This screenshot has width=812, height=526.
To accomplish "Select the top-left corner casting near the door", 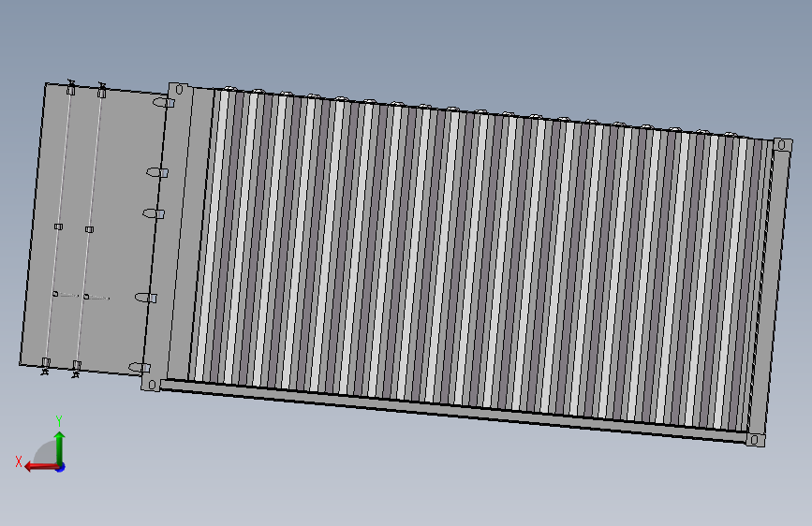I will point(178,90).
